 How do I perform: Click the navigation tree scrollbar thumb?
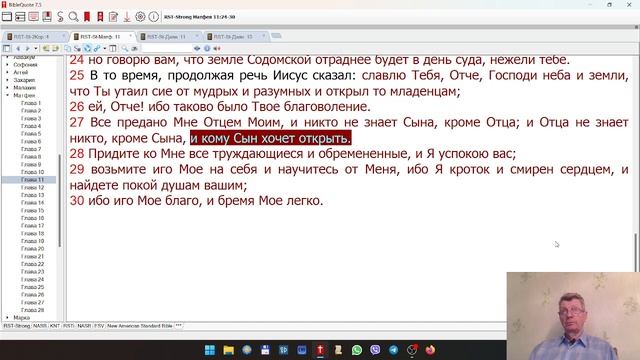click(x=60, y=200)
